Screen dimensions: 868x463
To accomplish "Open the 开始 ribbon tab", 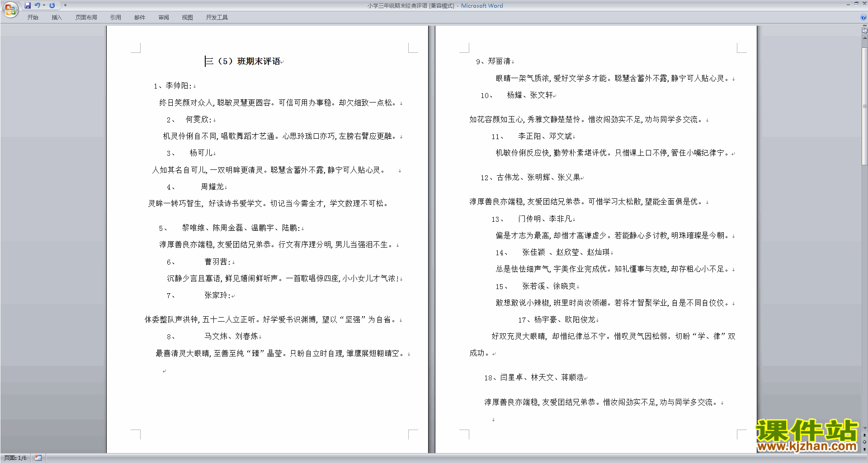I will click(x=33, y=18).
